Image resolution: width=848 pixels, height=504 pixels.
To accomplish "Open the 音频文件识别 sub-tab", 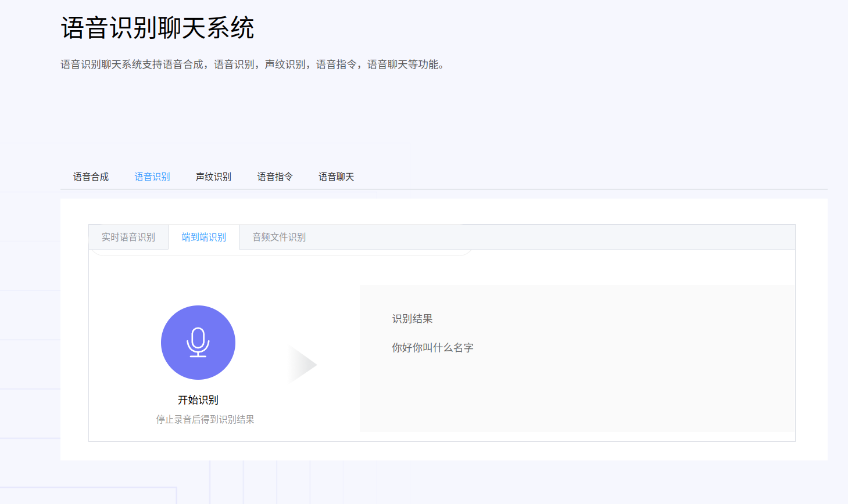I will (279, 237).
